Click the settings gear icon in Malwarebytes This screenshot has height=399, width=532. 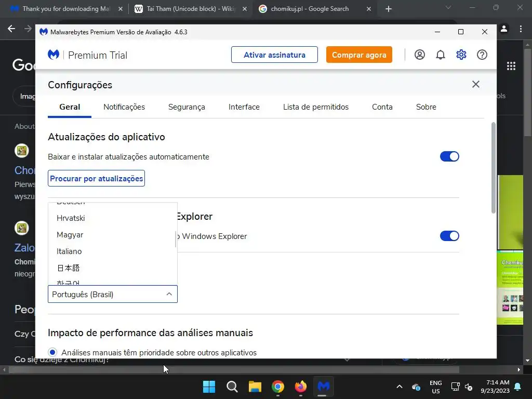tap(461, 55)
